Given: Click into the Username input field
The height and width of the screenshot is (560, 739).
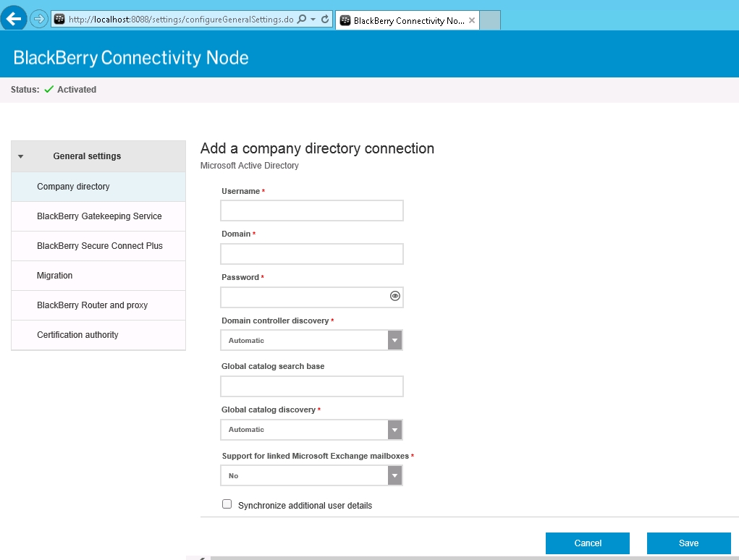Looking at the screenshot, I should point(311,211).
